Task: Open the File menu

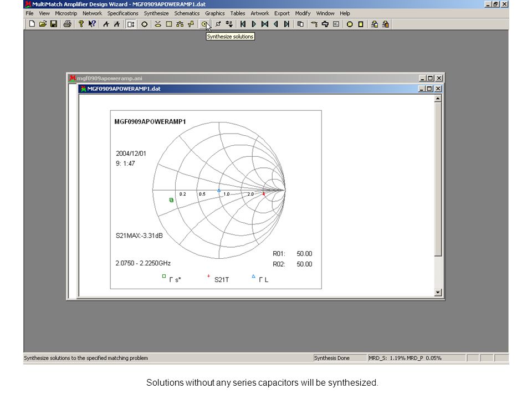Action: pyautogui.click(x=29, y=13)
